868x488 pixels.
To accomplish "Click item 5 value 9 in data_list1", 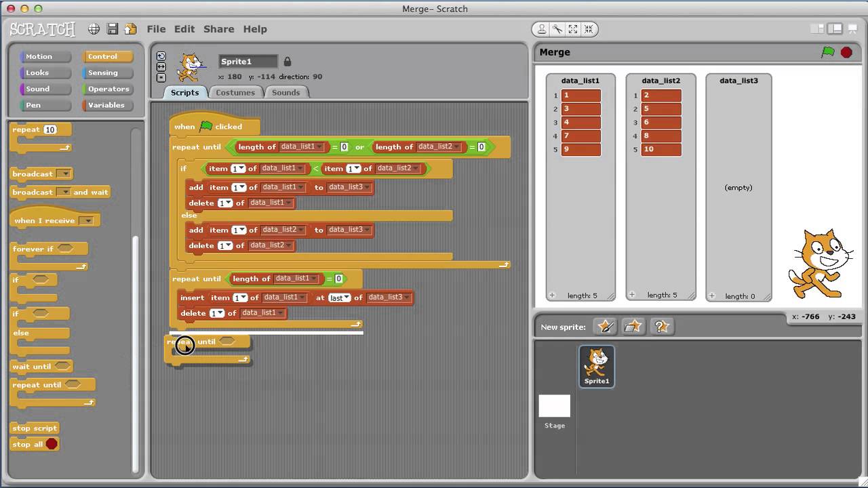I will [x=581, y=150].
